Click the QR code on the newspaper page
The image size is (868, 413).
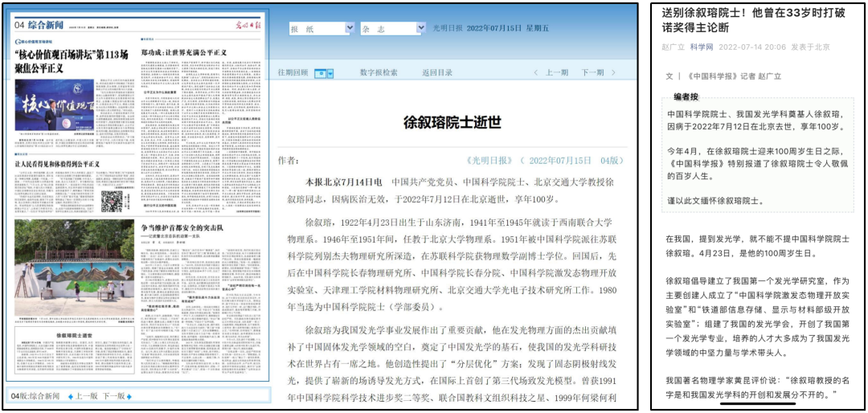tap(111, 202)
